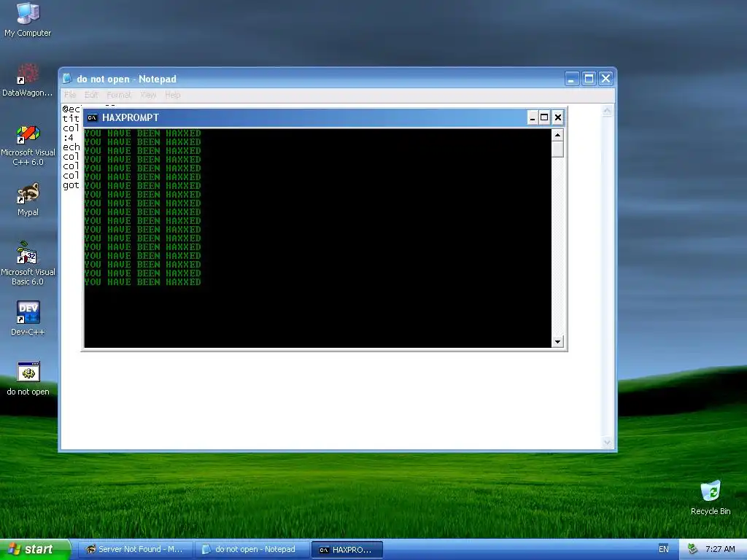This screenshot has height=560, width=747.
Task: Click the HAXPROMPT taskbar button
Action: [347, 550]
